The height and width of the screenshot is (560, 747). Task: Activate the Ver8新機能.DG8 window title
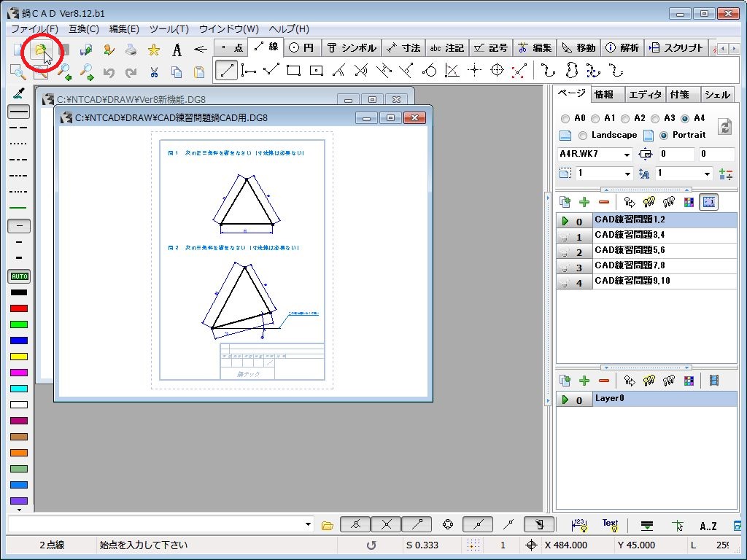click(x=131, y=99)
